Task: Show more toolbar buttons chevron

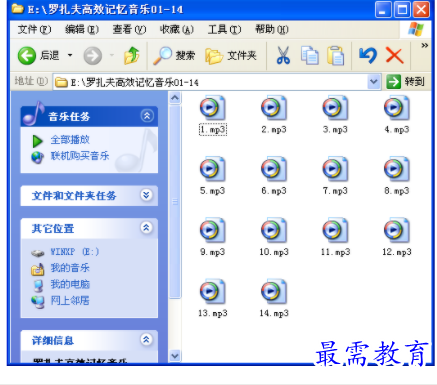Action: click(x=424, y=46)
